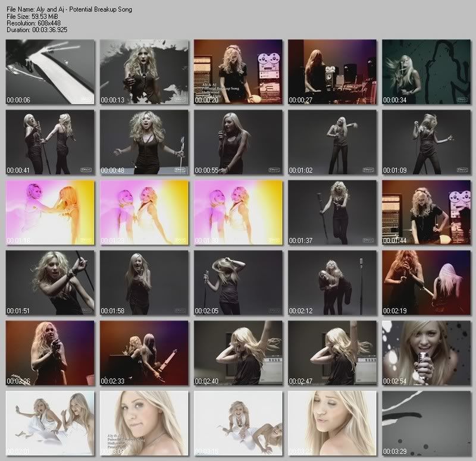Click the thumbnail timestamped 00:01:02
476x461 pixels.
[x=333, y=142]
